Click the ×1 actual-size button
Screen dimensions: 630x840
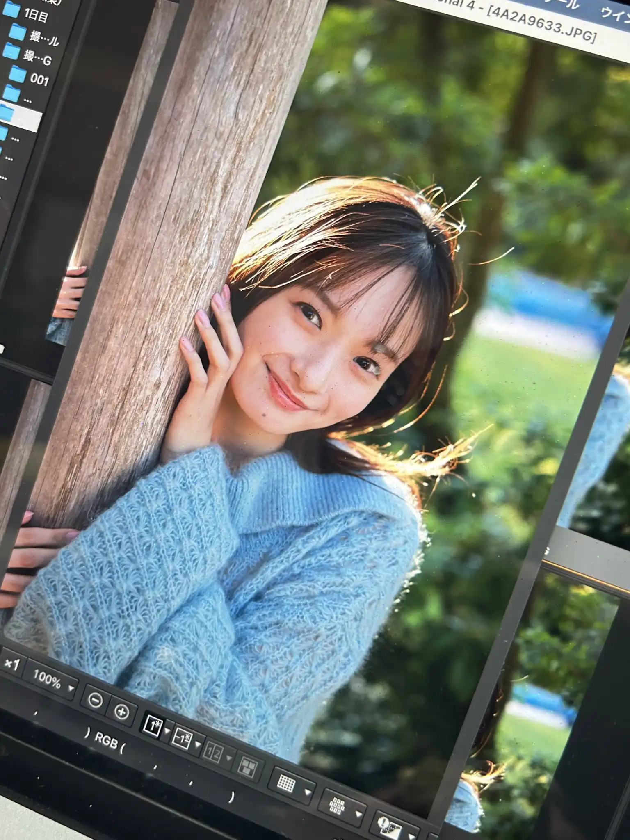point(12,664)
